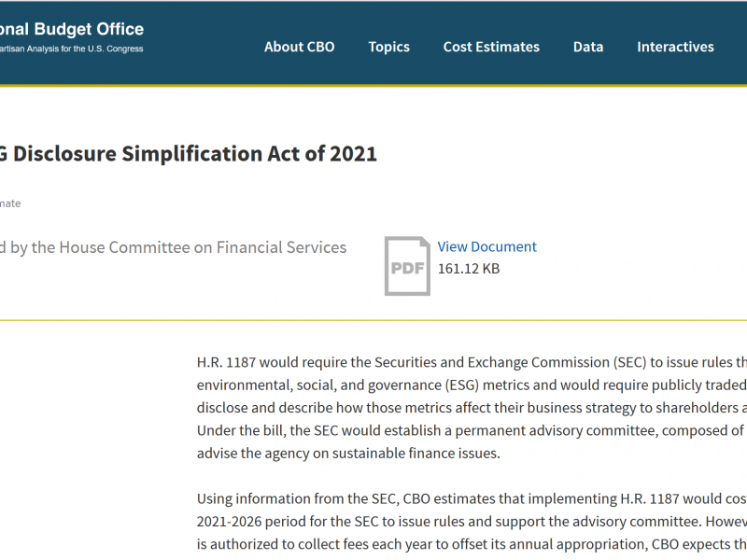
Task: Open the About CBO menu
Action: (299, 47)
